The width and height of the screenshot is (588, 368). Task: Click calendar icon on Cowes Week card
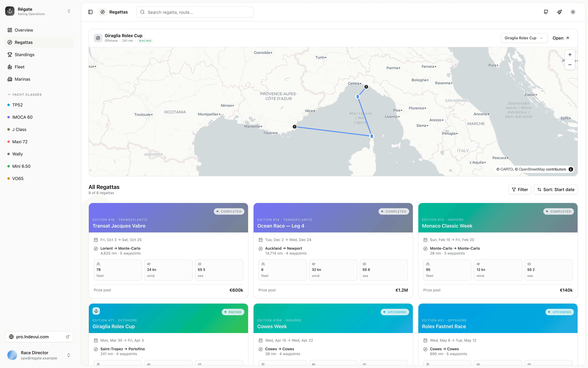tap(260, 341)
